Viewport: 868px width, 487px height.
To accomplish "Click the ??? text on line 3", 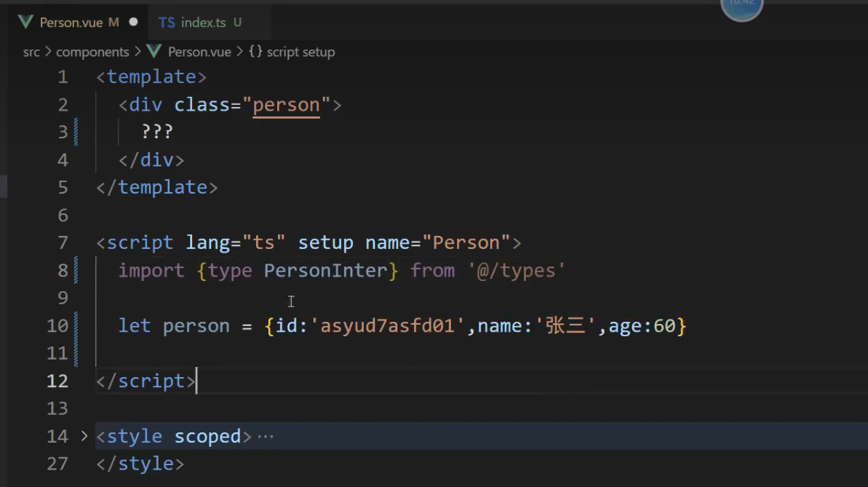I will pos(157,132).
